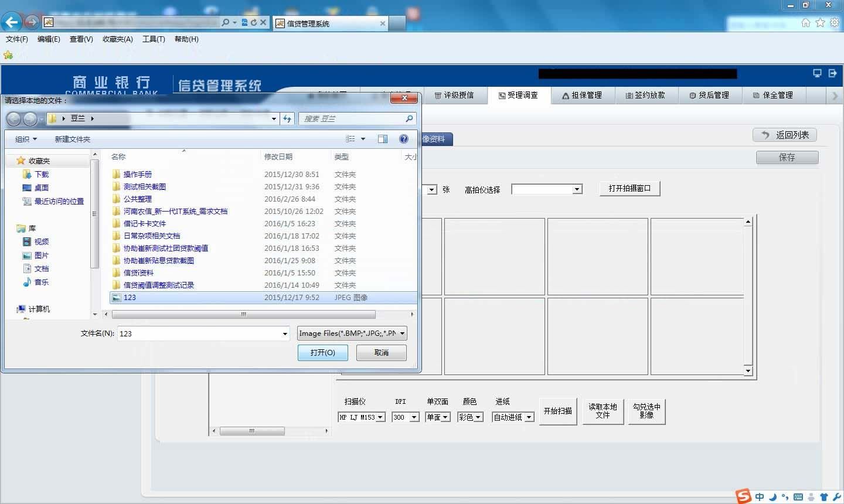
Task: Click the 打开(O) button
Action: click(x=323, y=353)
